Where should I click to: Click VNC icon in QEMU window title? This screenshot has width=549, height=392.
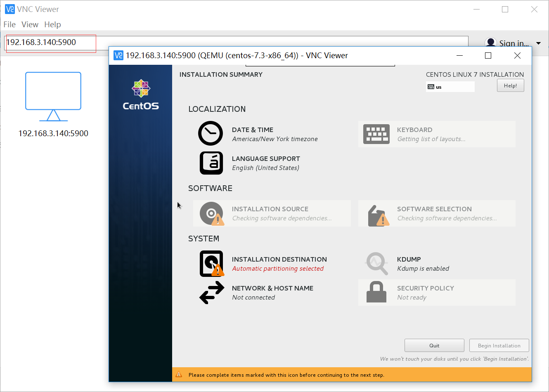(x=118, y=55)
